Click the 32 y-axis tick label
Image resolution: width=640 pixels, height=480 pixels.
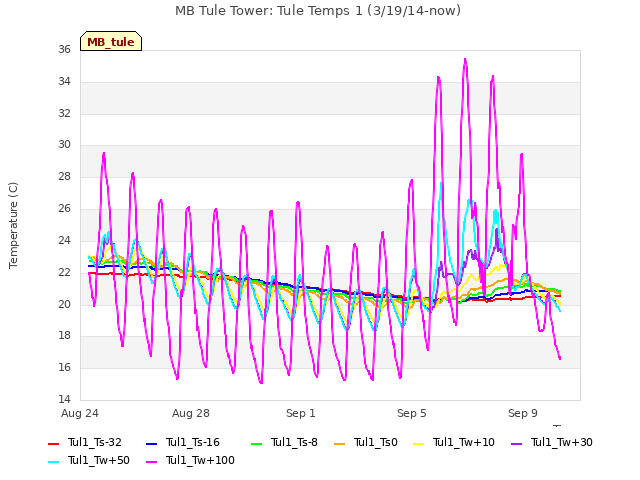click(64, 113)
